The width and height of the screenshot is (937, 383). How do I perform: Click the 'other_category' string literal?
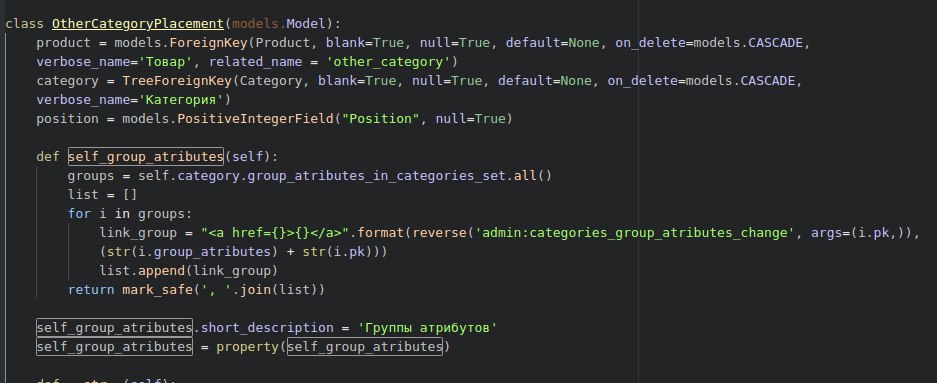[388, 62]
